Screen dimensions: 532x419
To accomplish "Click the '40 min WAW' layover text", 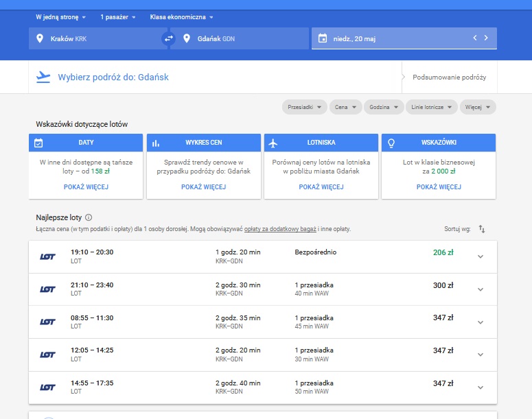I will pyautogui.click(x=312, y=294).
